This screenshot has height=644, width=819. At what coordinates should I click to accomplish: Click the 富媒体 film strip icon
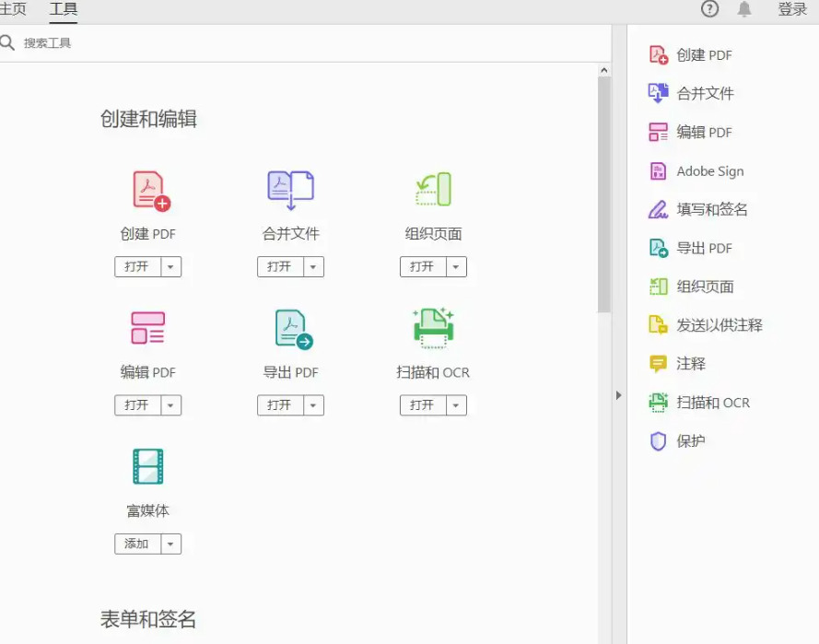pyautogui.click(x=147, y=466)
